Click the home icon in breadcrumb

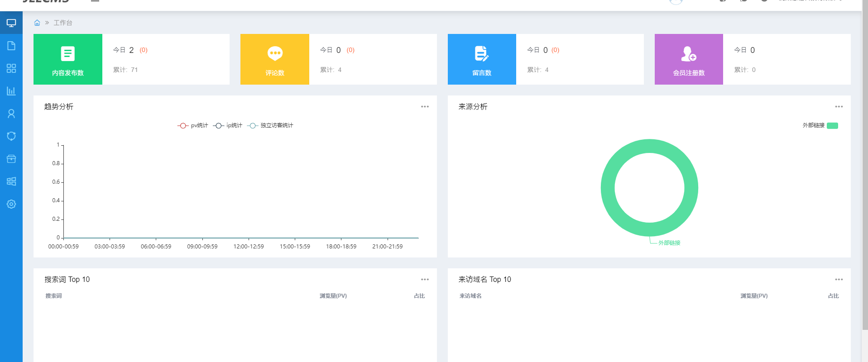click(x=37, y=23)
